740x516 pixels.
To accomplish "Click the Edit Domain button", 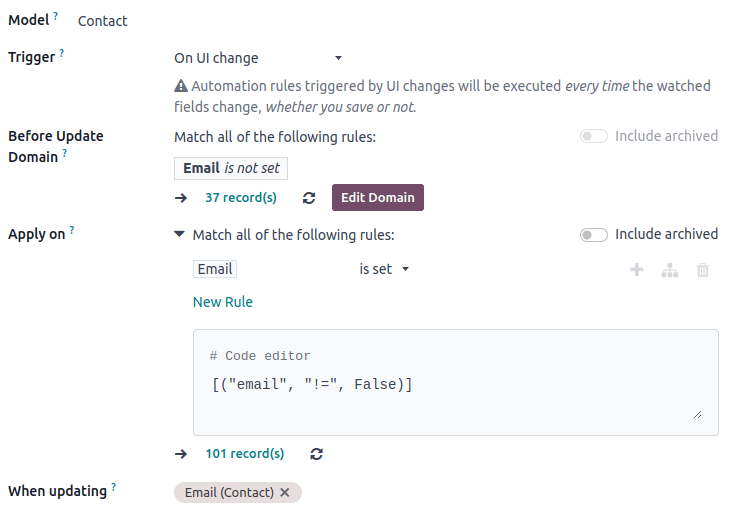I will tap(378, 198).
